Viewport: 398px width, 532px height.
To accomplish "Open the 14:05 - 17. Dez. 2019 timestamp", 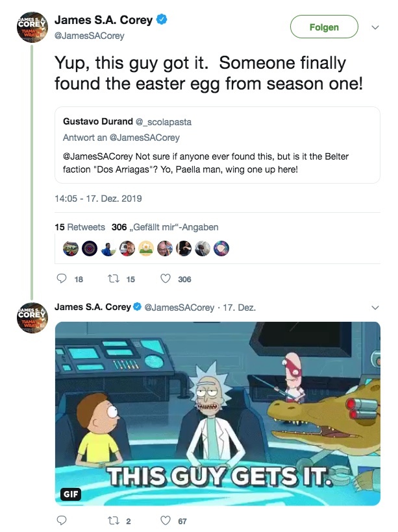I will pos(98,199).
